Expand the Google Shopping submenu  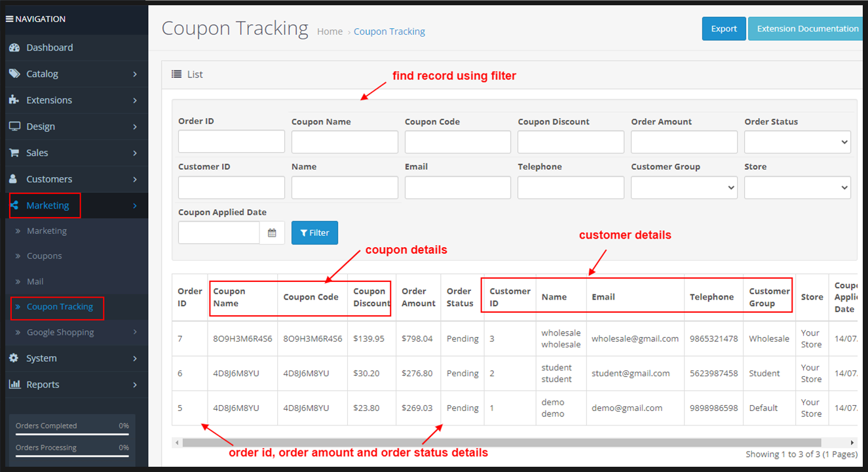pyautogui.click(x=60, y=332)
